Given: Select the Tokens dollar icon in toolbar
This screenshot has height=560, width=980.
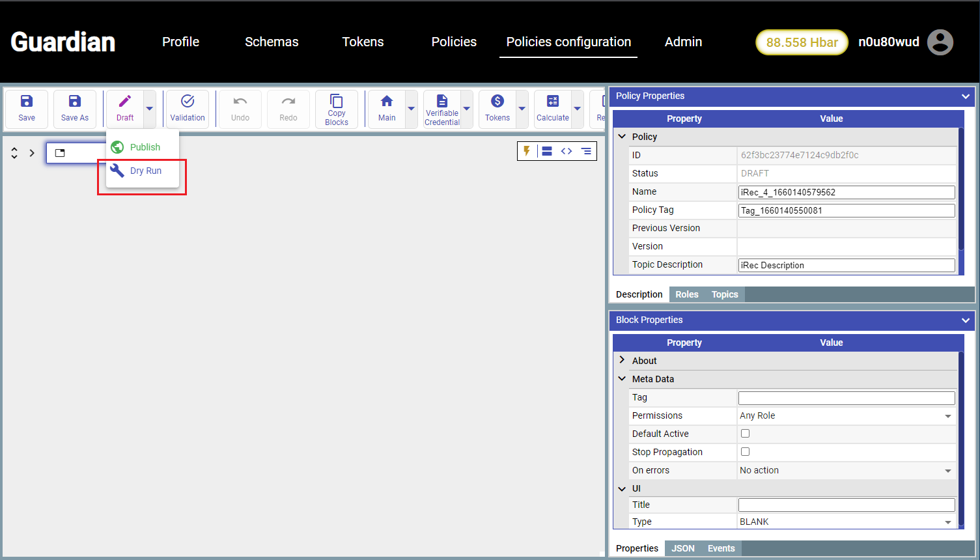Looking at the screenshot, I should click(497, 101).
